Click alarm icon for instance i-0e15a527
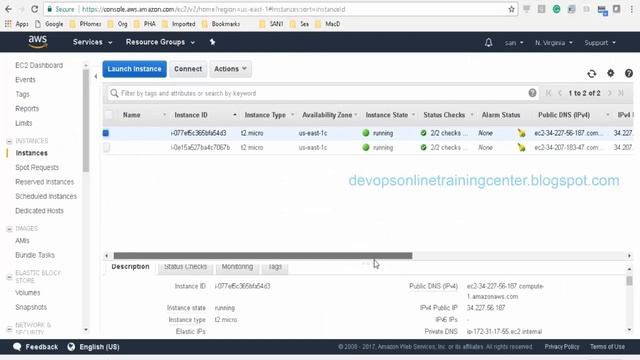 tap(521, 147)
